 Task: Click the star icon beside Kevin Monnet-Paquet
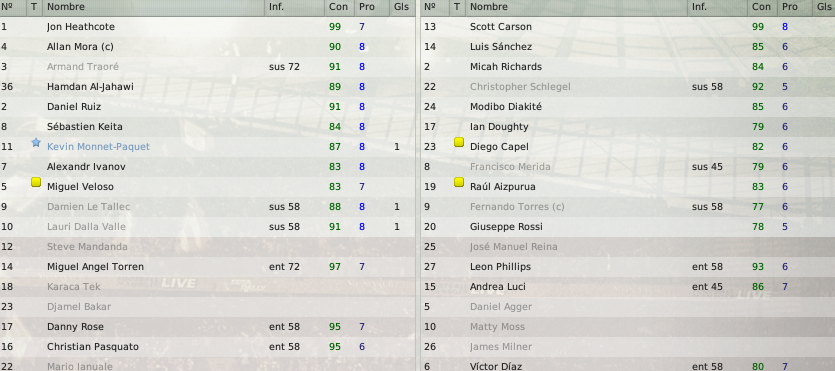36,143
